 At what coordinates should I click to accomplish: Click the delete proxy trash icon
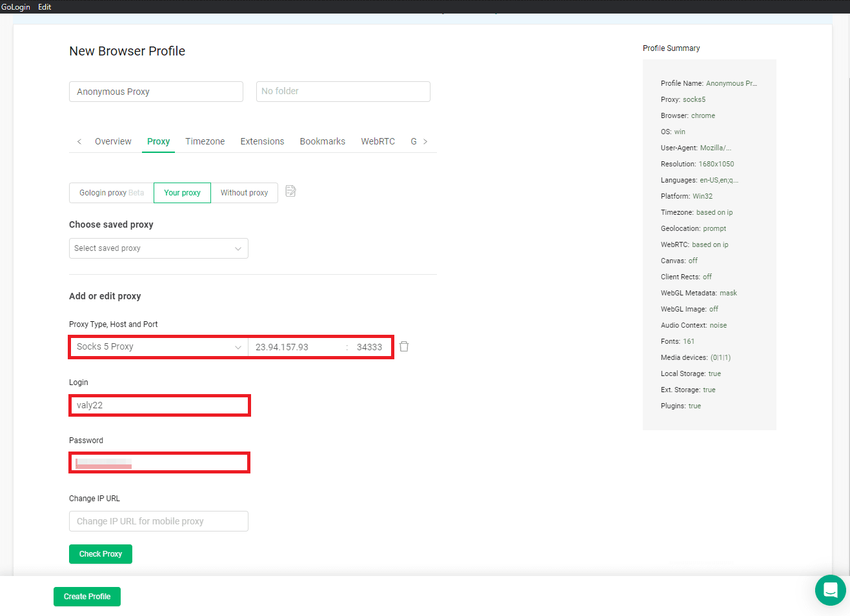pos(404,346)
